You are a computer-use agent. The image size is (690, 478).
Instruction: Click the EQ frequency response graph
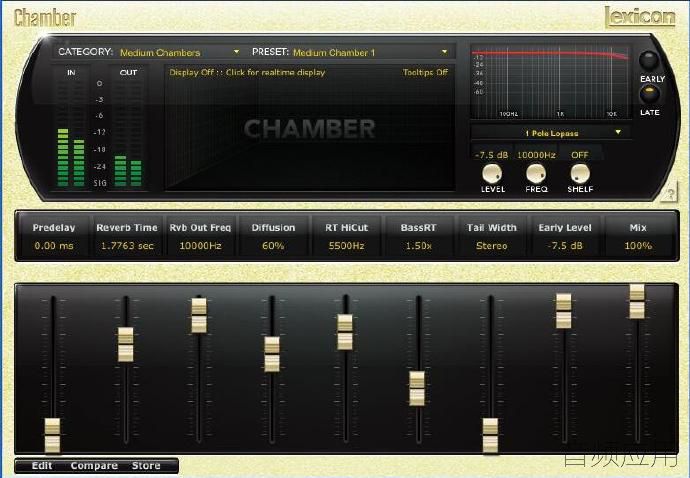pos(550,82)
